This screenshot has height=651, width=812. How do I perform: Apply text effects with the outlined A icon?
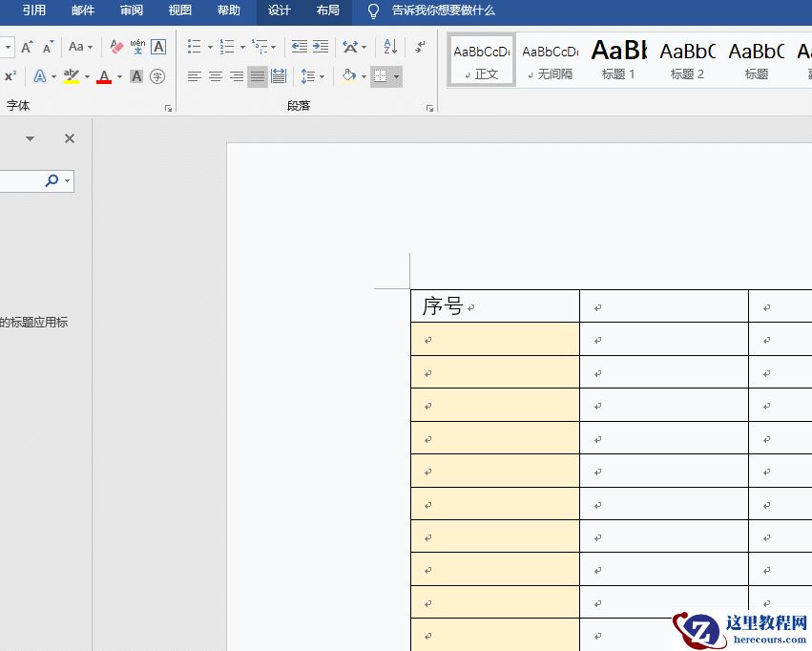tap(40, 76)
